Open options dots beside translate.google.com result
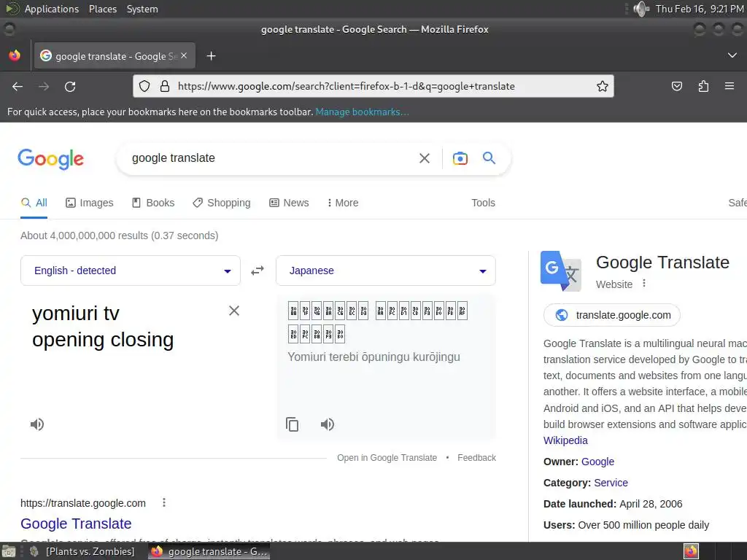This screenshot has height=560, width=747. pyautogui.click(x=164, y=502)
